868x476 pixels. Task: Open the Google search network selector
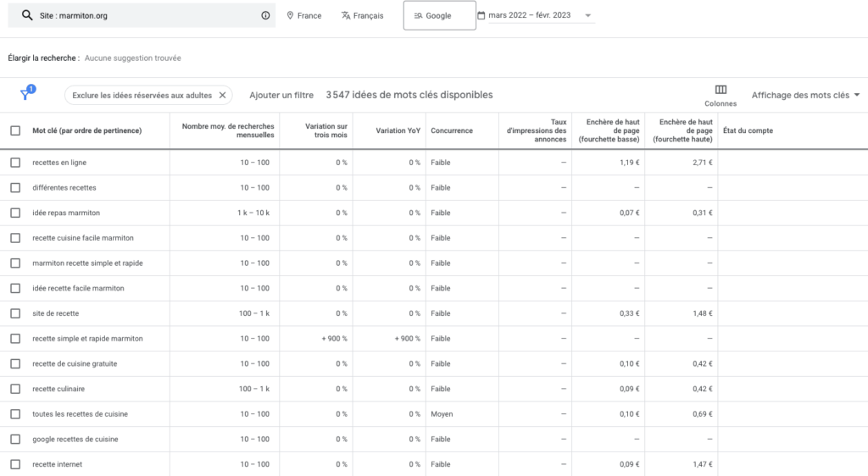[x=439, y=15]
